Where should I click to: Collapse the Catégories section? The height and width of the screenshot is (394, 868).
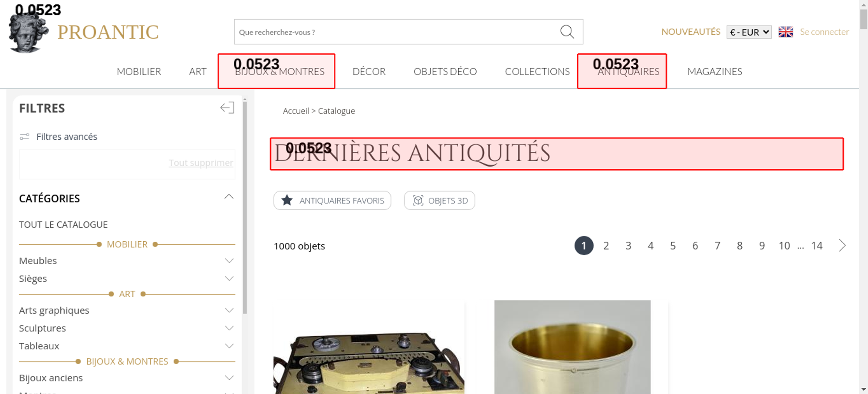[229, 197]
